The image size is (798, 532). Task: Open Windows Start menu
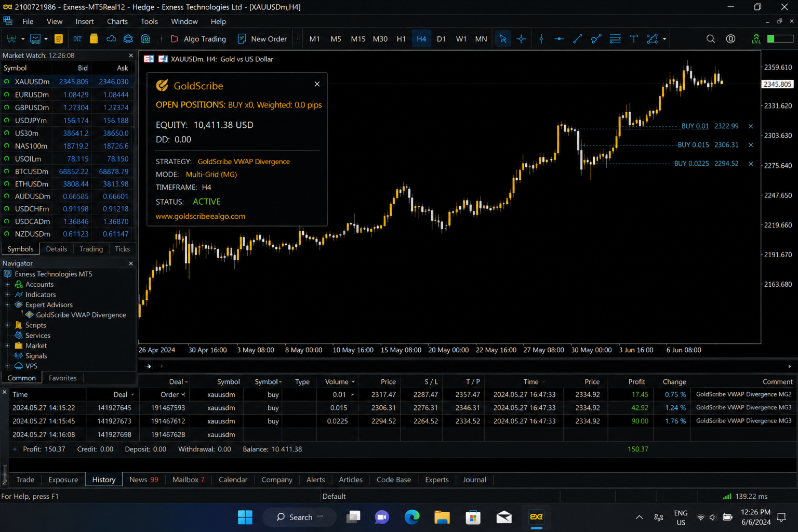[245, 517]
